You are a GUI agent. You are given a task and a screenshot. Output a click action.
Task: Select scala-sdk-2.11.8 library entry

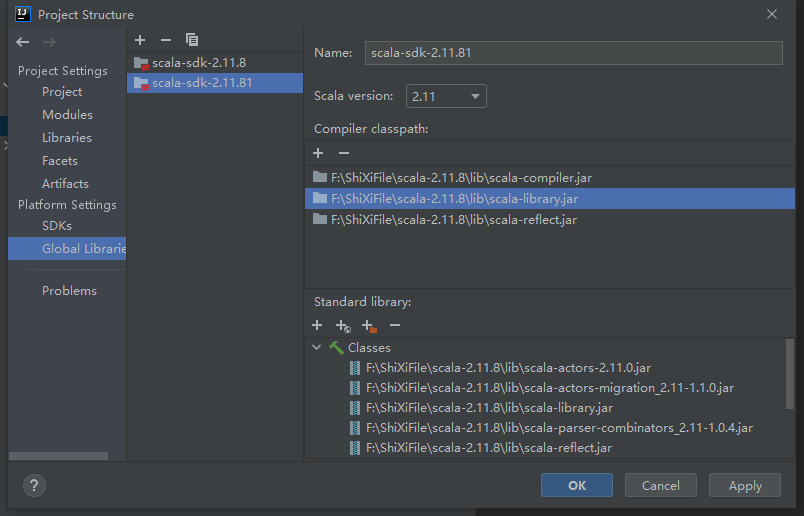[x=215, y=63]
